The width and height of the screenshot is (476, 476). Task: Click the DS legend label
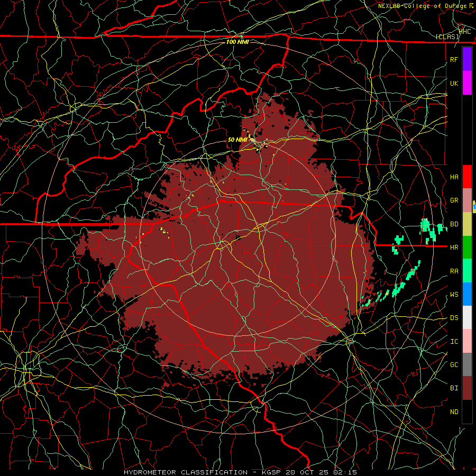454,317
